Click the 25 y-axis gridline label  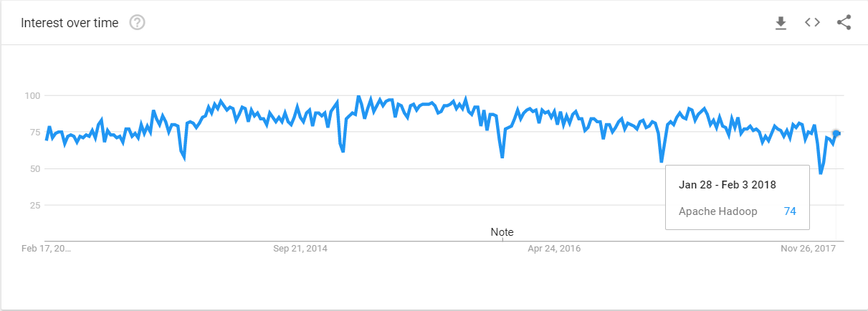click(34, 206)
